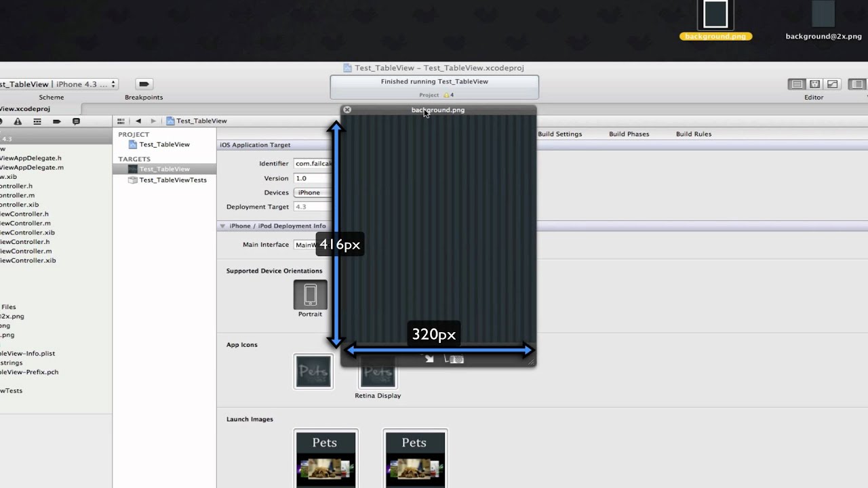Select the Version editor icon

coord(832,84)
